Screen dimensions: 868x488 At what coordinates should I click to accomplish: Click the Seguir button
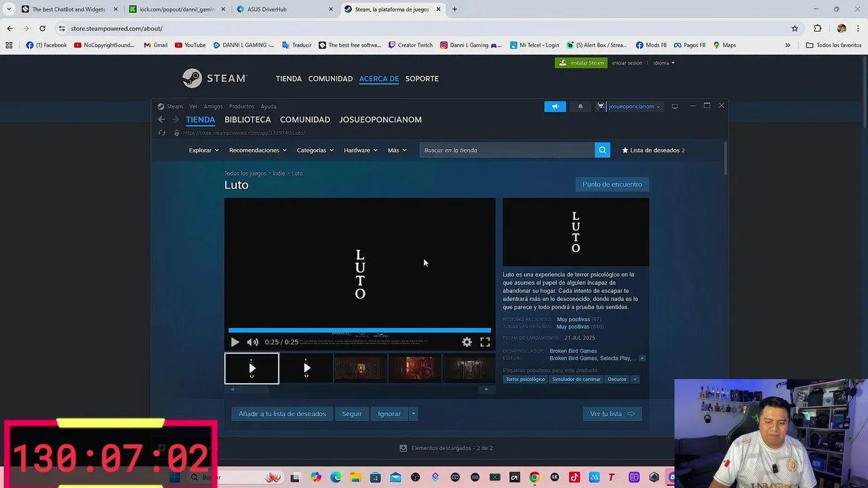pos(352,414)
